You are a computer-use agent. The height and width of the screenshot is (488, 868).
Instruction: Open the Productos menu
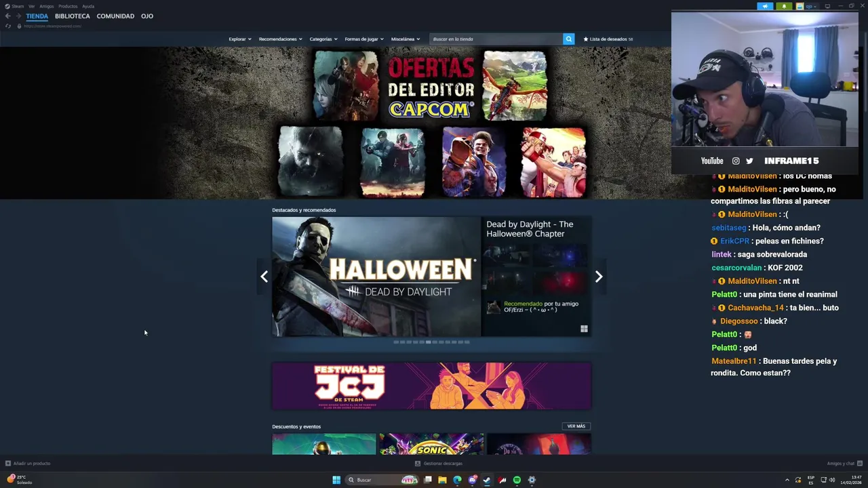tap(68, 6)
